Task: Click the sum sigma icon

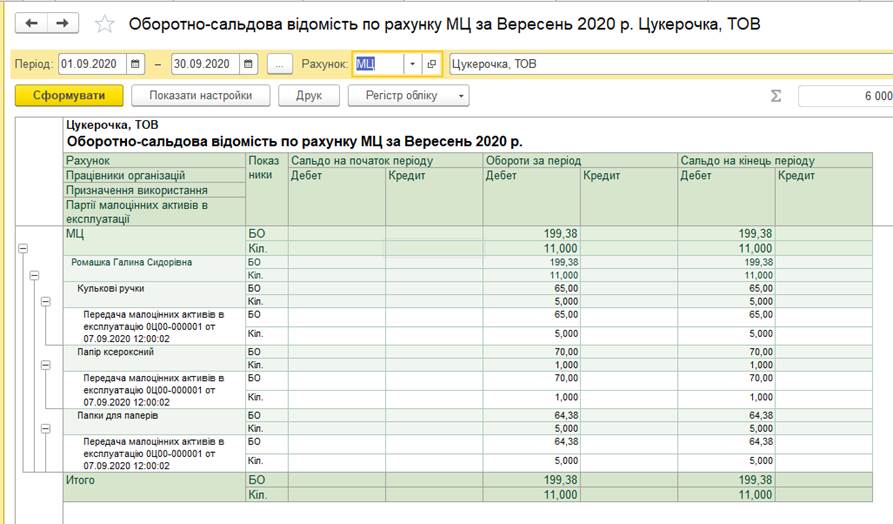Action: (775, 96)
